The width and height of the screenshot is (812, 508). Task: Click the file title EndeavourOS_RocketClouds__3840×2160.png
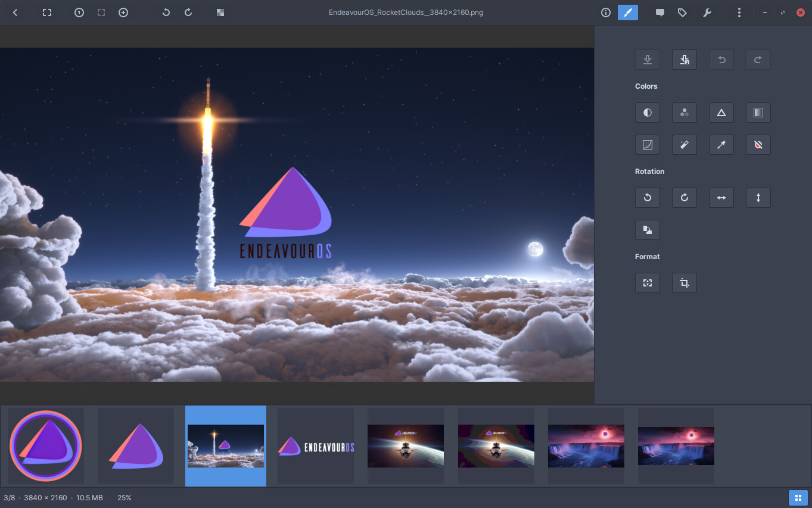406,13
